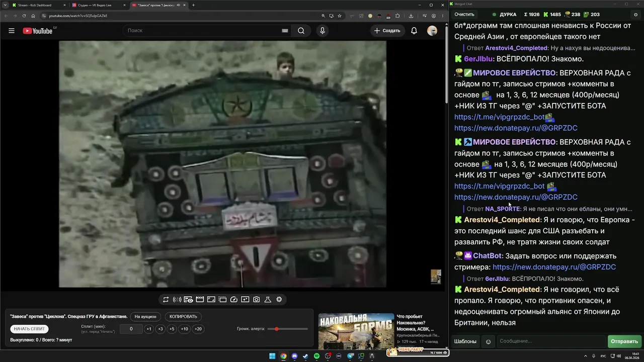Open Steam from the taskbar
Image resolution: width=644 pixels, height=362 pixels.
point(305,356)
